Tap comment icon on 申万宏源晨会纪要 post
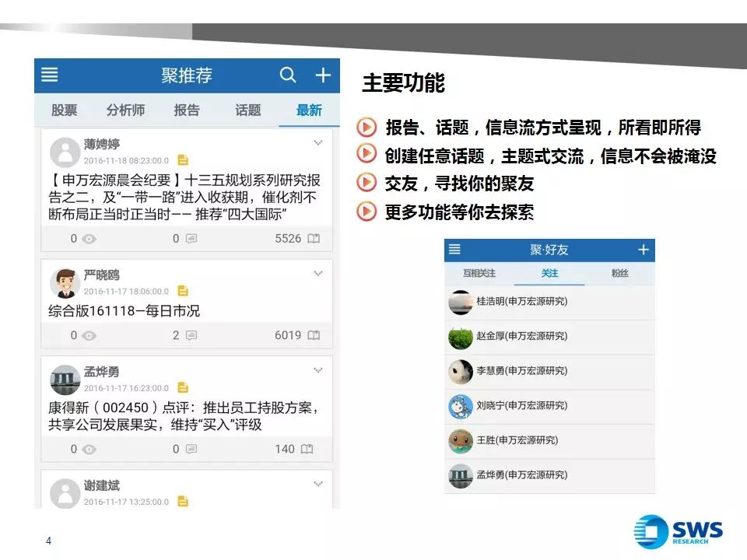 (191, 238)
